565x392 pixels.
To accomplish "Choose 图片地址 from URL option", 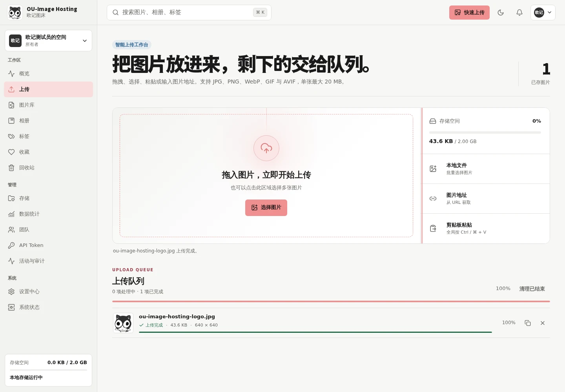I will [x=486, y=198].
